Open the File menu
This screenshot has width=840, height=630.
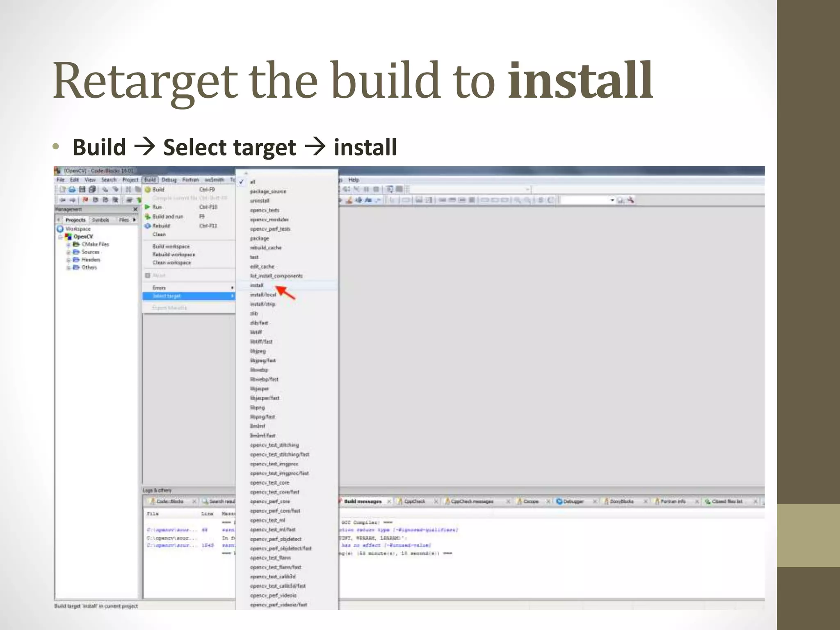click(x=61, y=180)
